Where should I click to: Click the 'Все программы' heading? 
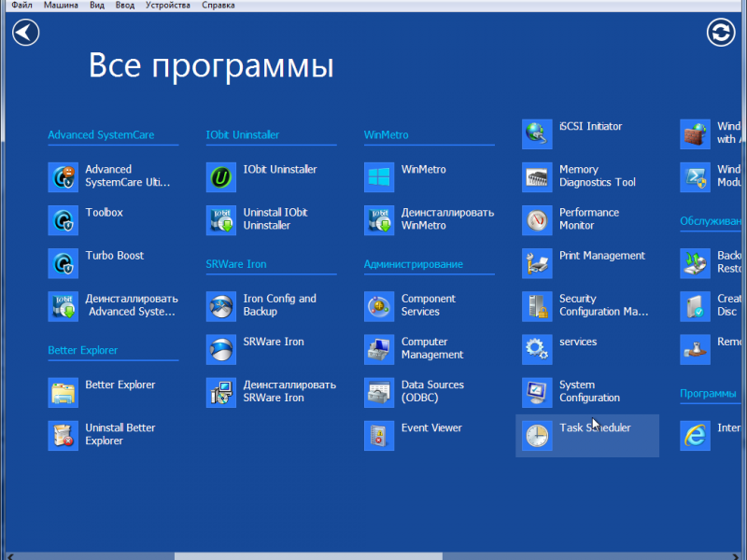point(211,65)
